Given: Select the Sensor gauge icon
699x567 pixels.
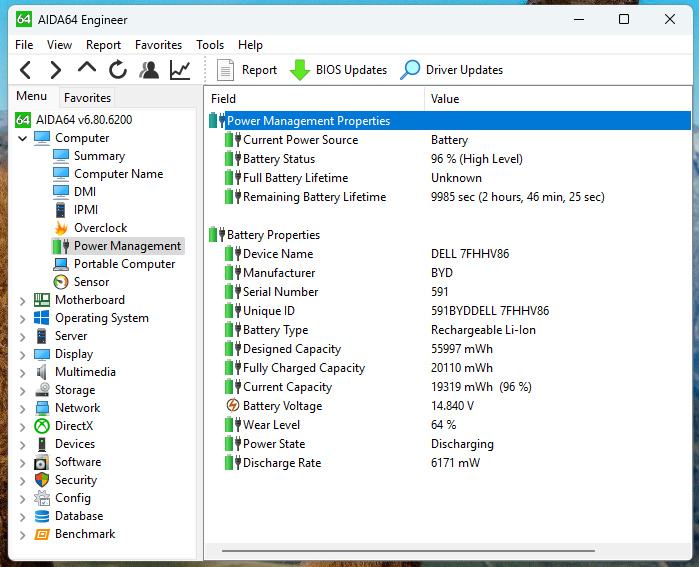Looking at the screenshot, I should click(x=61, y=282).
